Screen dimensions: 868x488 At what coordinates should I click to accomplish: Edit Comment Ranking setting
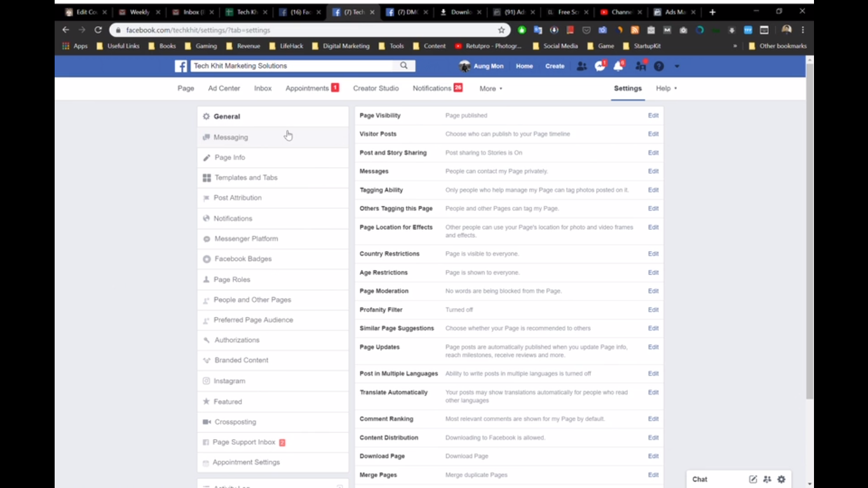coord(653,419)
